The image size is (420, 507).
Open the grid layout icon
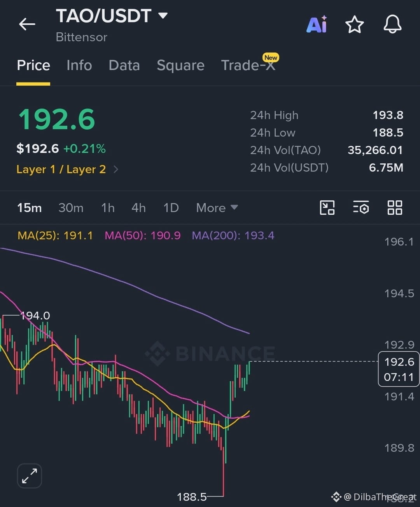coord(395,207)
